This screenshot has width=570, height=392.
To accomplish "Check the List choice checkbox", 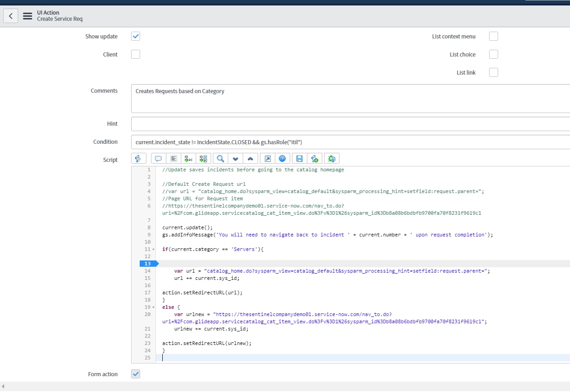I will coord(494,54).
